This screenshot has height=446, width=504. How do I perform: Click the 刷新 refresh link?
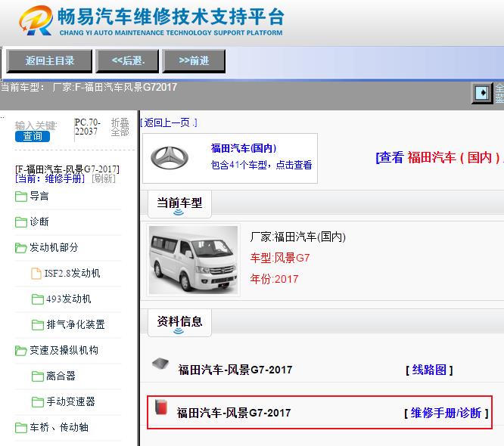(x=104, y=178)
